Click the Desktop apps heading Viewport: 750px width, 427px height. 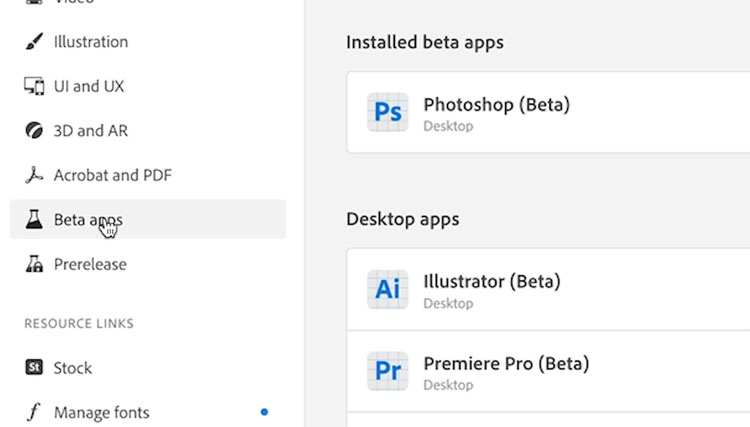[403, 219]
